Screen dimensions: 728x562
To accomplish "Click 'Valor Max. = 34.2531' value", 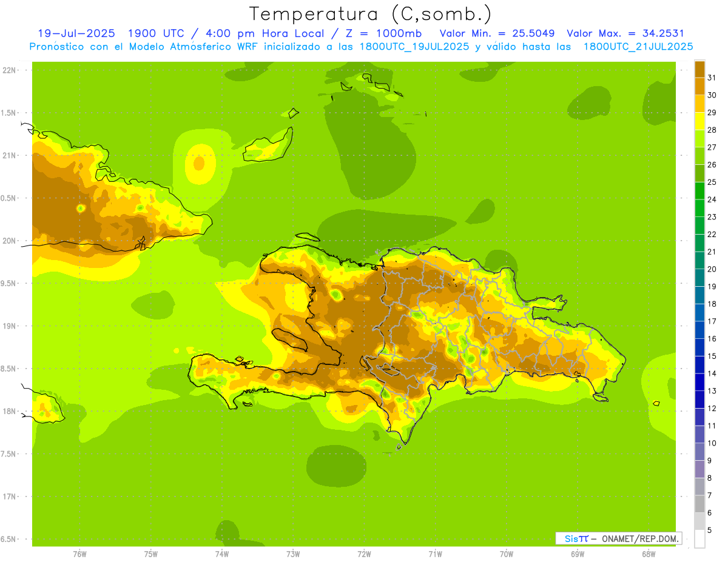I will tap(625, 33).
